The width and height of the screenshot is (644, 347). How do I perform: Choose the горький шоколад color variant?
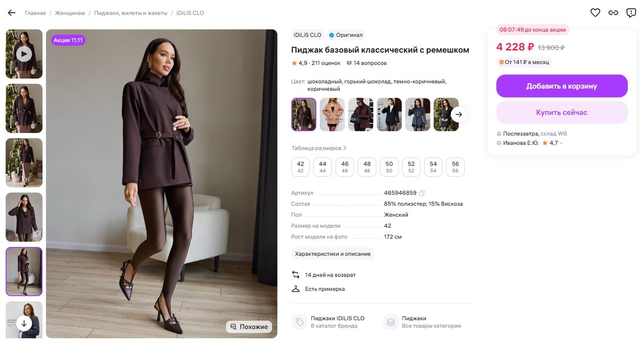332,114
